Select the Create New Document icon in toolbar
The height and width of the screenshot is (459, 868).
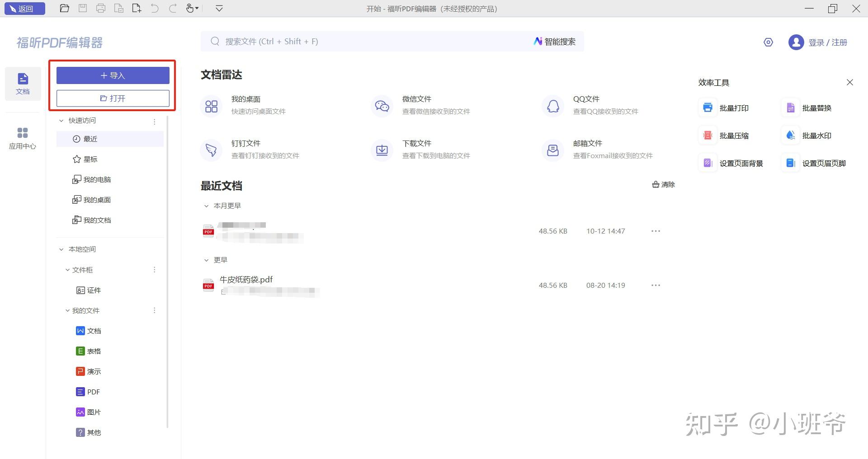click(x=137, y=8)
